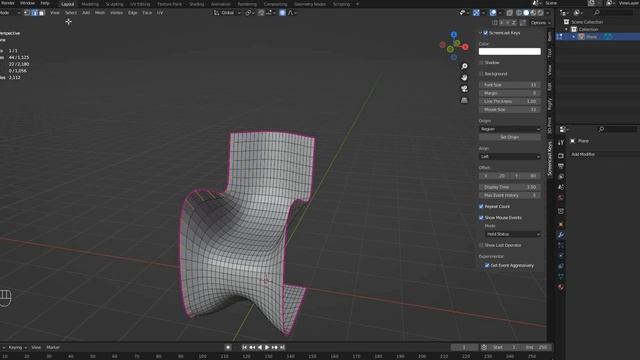Jump to the last frame button
Image resolution: width=640 pixels, height=360 pixels.
[x=282, y=347]
